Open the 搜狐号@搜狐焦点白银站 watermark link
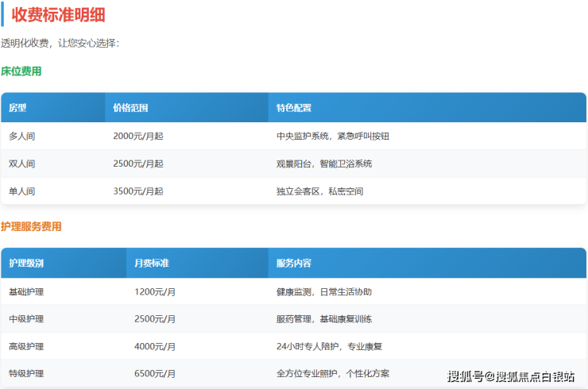Screen dimensions: 588x389 (511, 376)
